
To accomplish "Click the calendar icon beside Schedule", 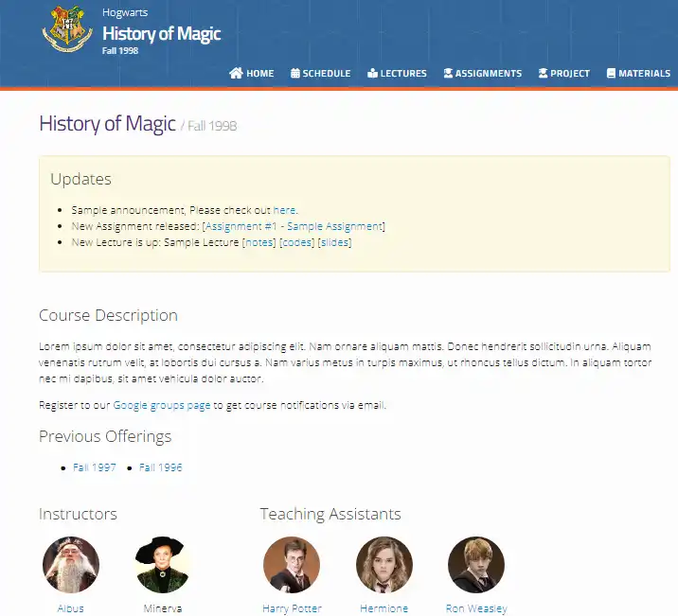I will click(295, 73).
